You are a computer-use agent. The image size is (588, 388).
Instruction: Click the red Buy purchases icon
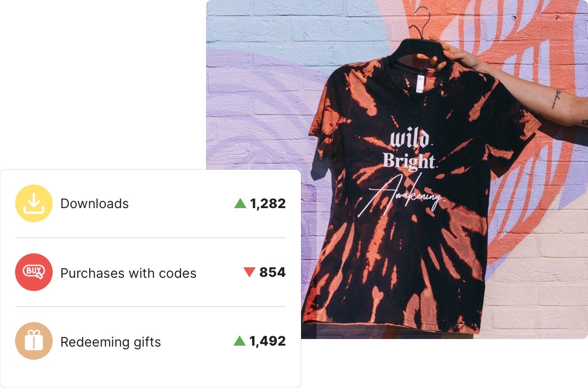pos(34,272)
